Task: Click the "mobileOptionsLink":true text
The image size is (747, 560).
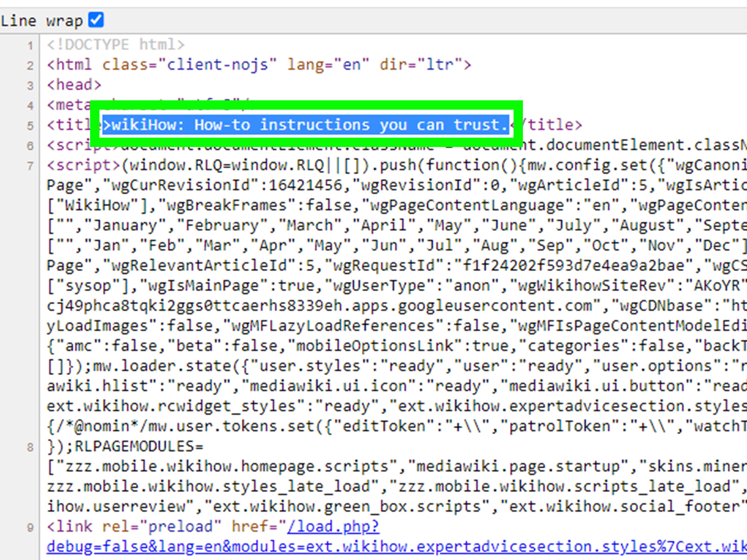Action: [x=402, y=346]
